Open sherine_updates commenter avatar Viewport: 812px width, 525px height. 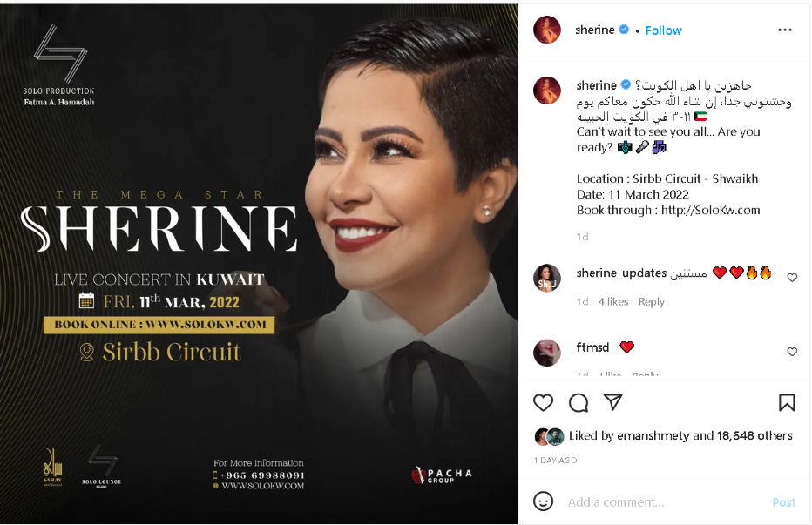coord(547,278)
